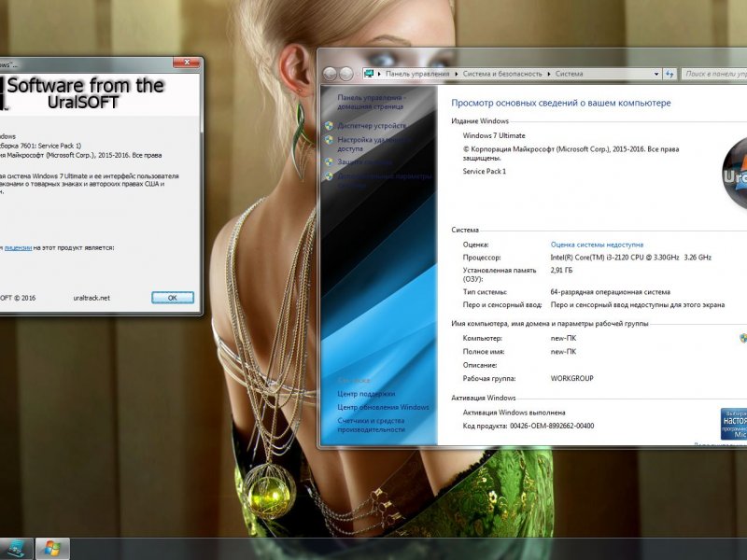The width and height of the screenshot is (747, 560).
Task: Open Настройка удаленного доступа link
Action: 373,145
